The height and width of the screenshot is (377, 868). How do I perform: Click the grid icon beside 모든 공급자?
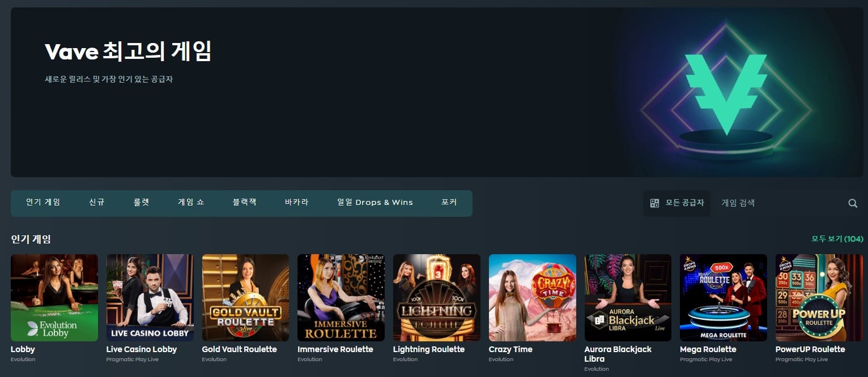click(654, 203)
